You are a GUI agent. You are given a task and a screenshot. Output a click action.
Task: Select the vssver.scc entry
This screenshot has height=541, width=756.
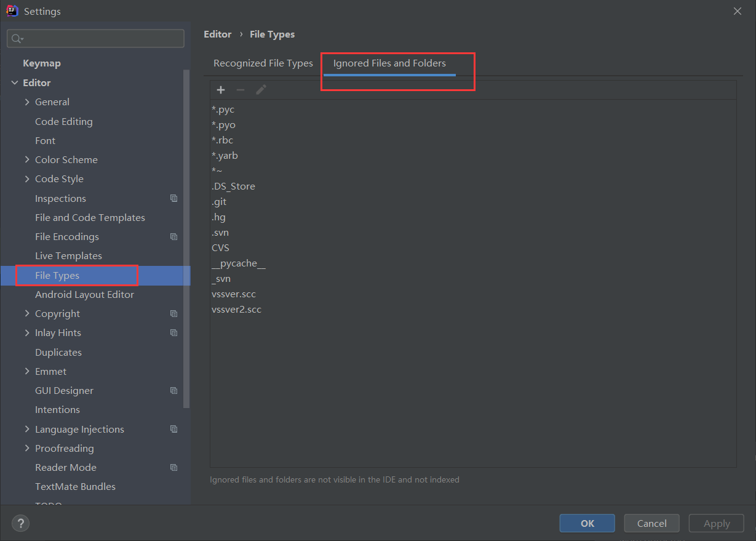point(234,294)
